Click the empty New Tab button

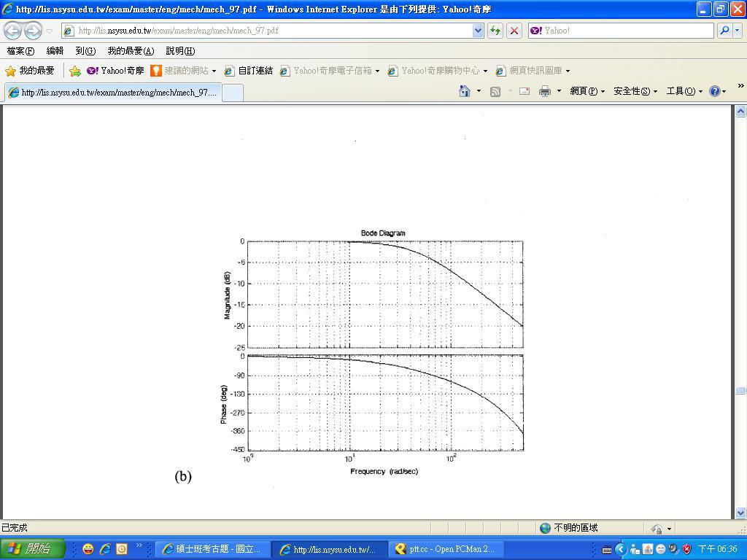[x=233, y=93]
